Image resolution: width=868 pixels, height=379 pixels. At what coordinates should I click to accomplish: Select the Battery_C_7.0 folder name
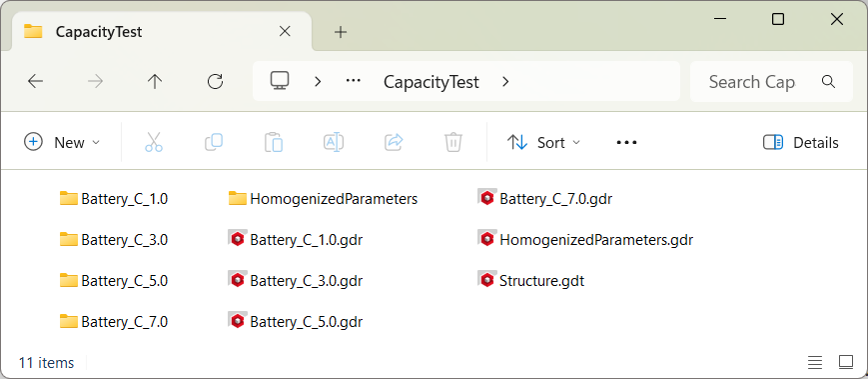click(x=125, y=321)
